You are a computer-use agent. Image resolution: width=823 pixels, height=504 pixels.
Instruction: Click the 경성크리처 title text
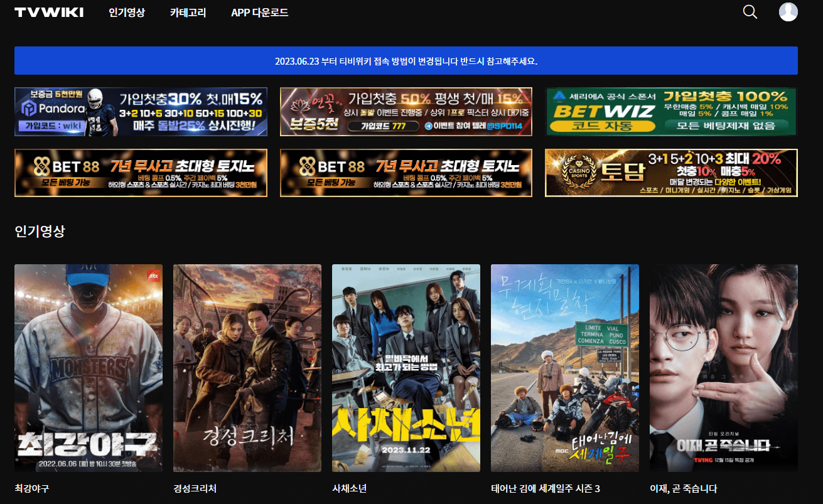point(195,488)
